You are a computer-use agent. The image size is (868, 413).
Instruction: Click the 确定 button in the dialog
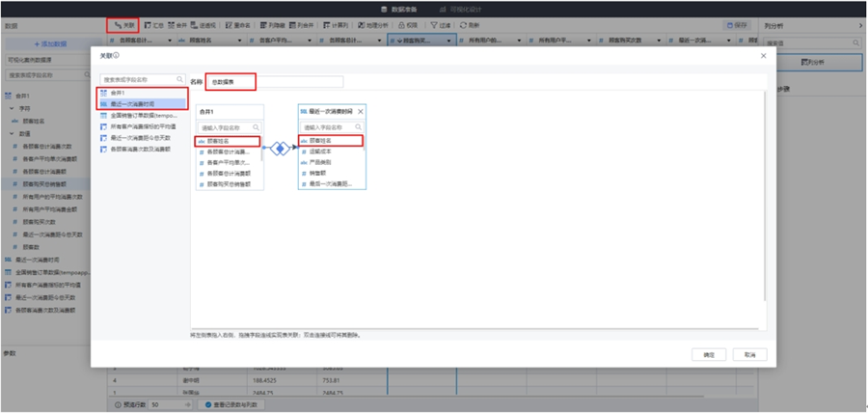pyautogui.click(x=709, y=354)
